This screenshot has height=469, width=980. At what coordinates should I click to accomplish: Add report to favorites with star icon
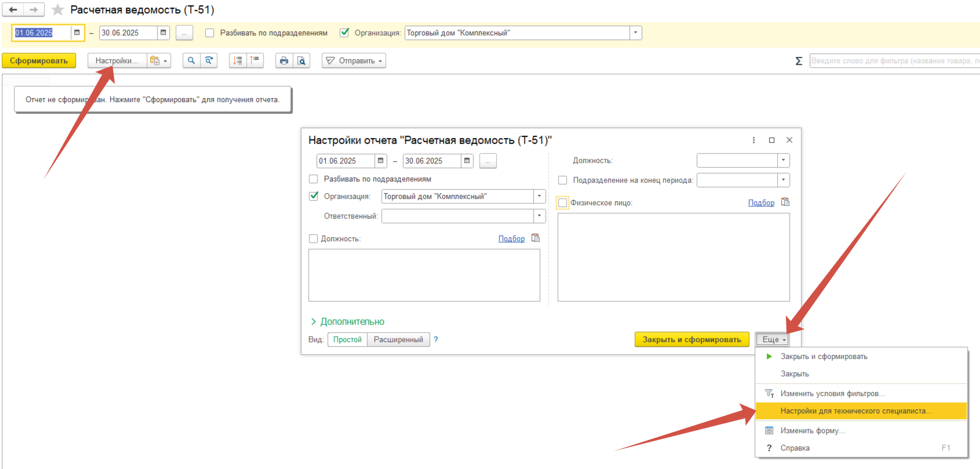click(58, 10)
